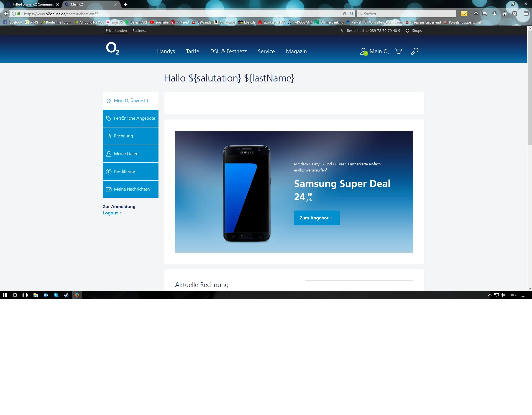Open Persönliche Angebote in sidebar
This screenshot has width=532, height=415.
coord(131,118)
